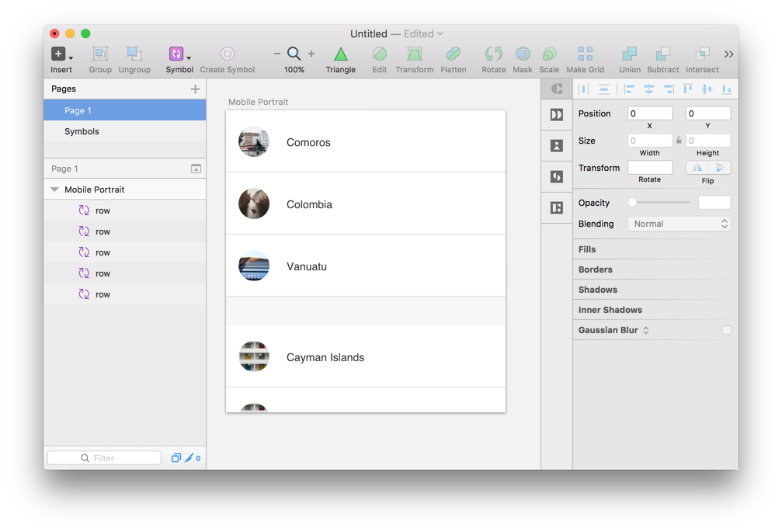The height and width of the screenshot is (532, 782).
Task: Click the second inspector side tab icon
Action: [557, 115]
